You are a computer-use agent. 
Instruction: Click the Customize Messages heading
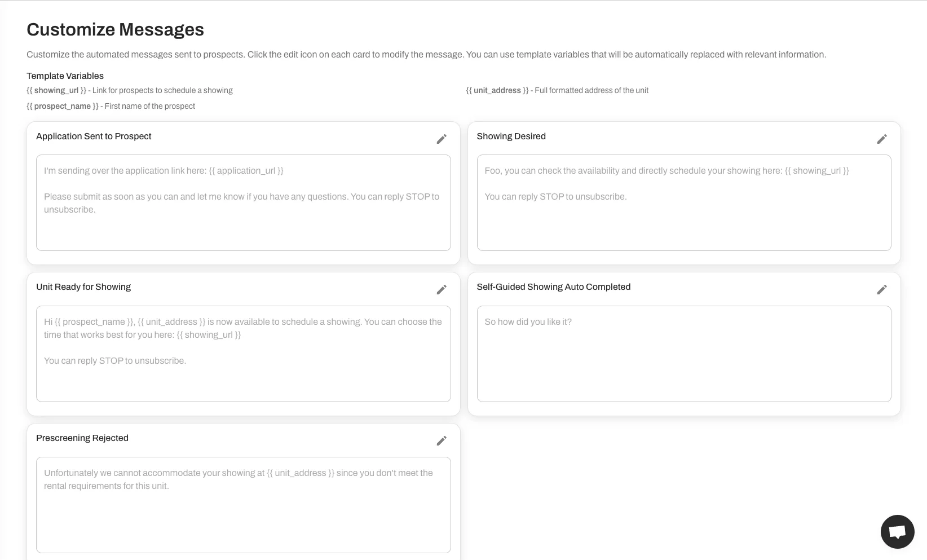click(115, 29)
